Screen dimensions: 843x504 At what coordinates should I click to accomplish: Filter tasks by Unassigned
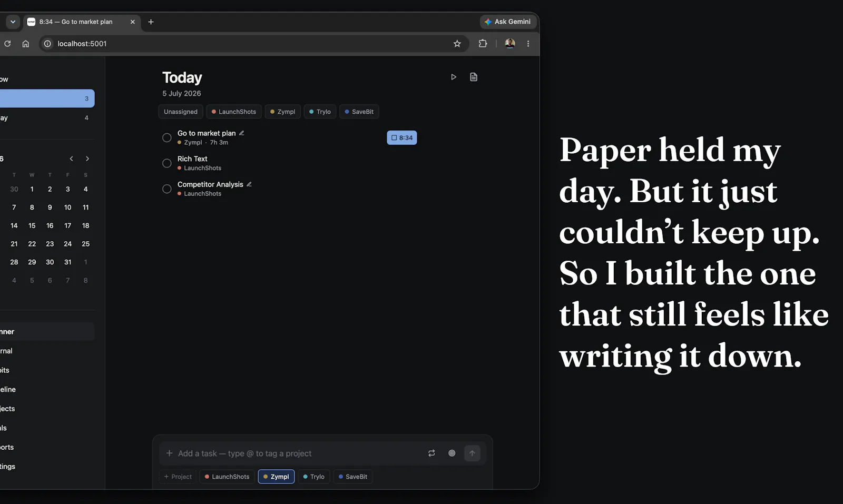click(x=181, y=112)
